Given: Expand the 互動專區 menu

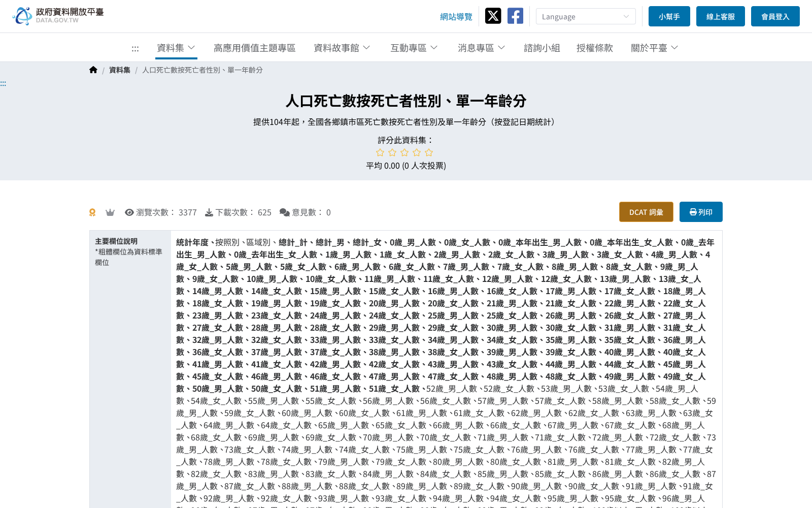Looking at the screenshot, I should [414, 48].
